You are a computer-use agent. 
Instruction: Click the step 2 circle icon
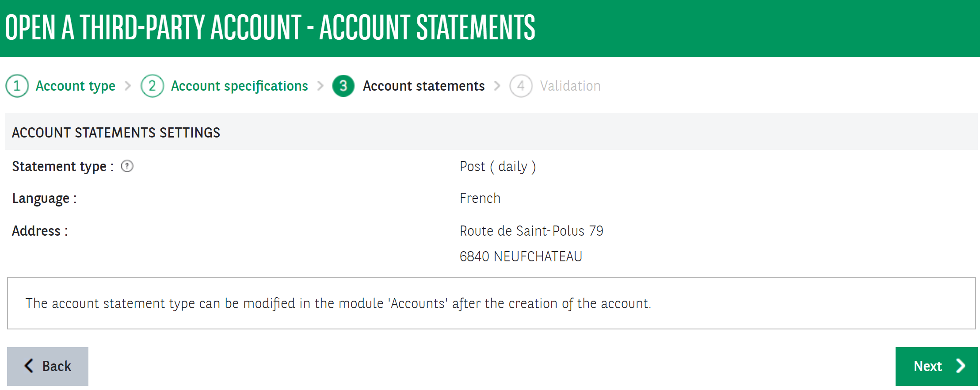click(152, 86)
